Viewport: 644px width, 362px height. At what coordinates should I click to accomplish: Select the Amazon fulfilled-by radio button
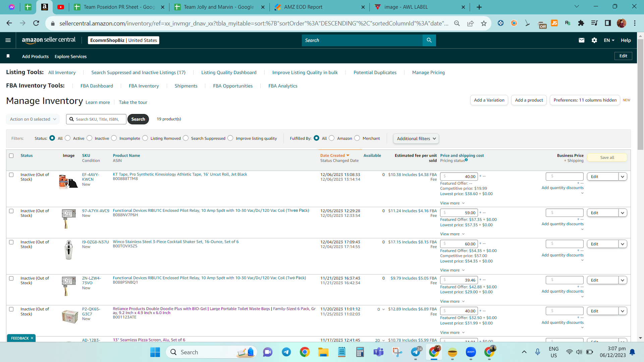[x=332, y=138]
